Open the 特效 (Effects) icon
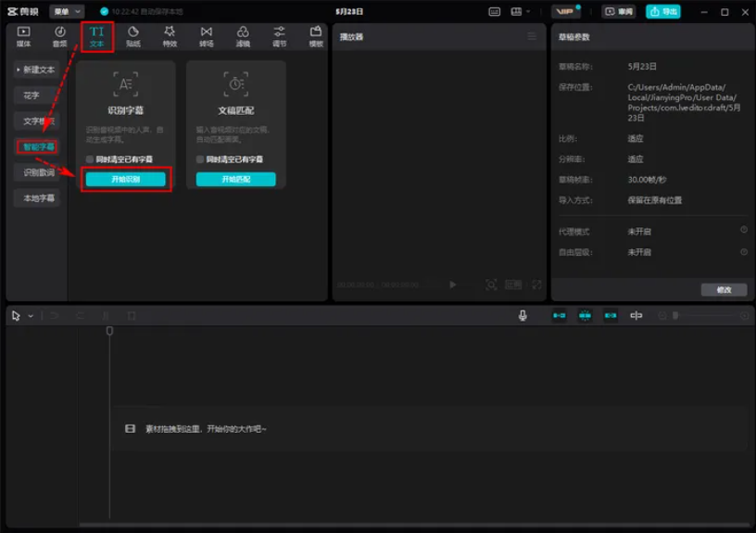The width and height of the screenshot is (756, 533). [x=170, y=36]
